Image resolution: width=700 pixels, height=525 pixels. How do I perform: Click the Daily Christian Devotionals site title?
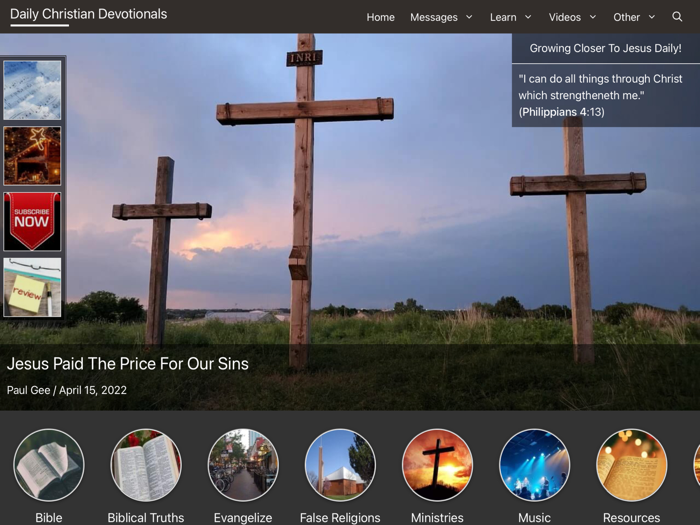(x=88, y=14)
